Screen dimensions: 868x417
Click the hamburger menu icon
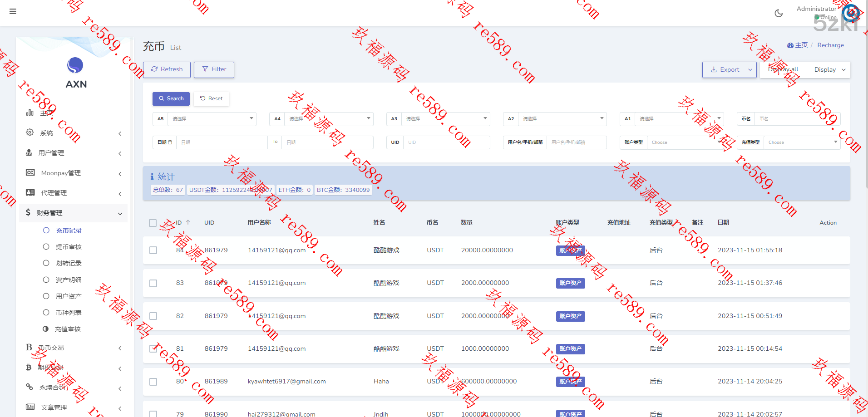coord(13,11)
